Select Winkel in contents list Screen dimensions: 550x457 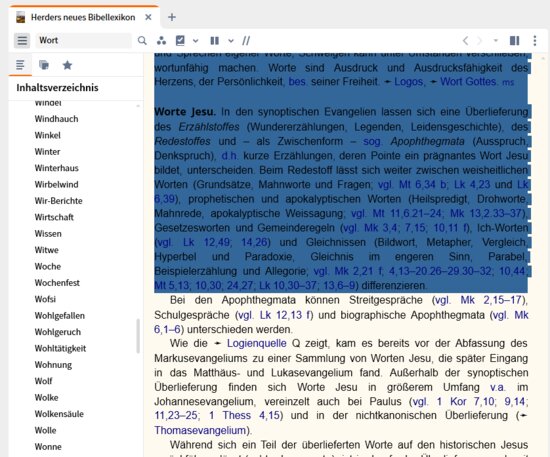(x=47, y=135)
